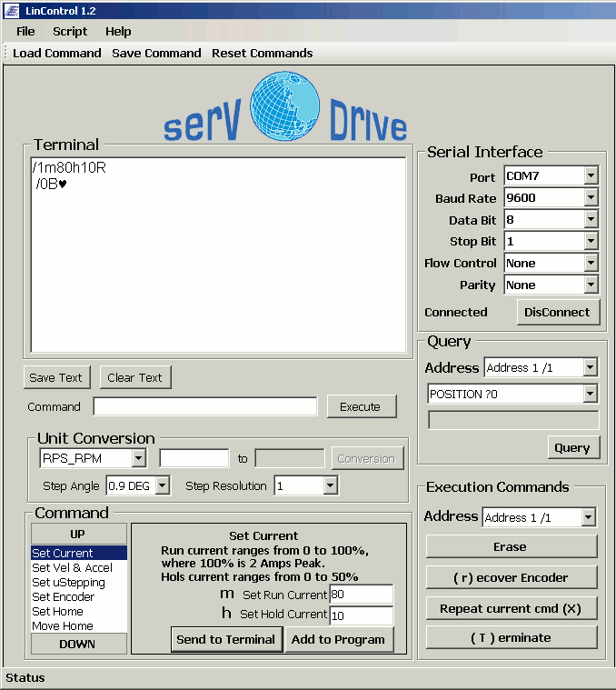Expand the Parity dropdown

point(591,285)
